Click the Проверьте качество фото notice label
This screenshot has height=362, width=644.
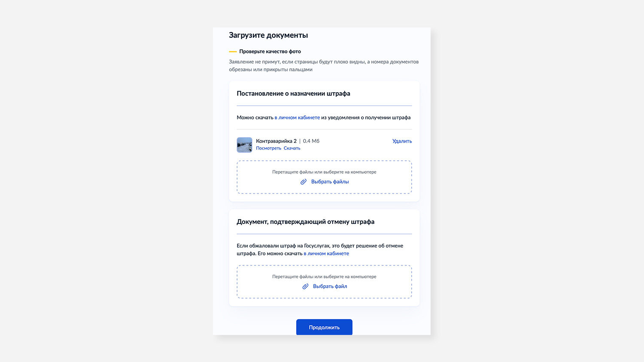point(270,51)
